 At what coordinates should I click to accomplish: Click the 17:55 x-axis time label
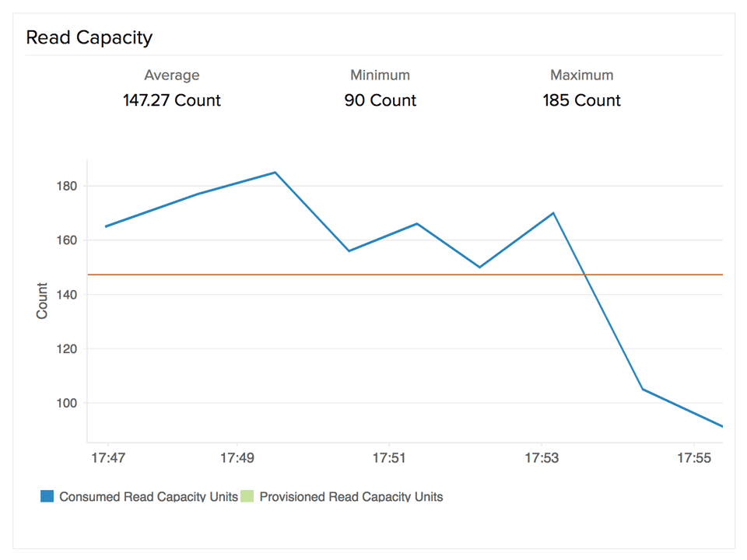click(694, 459)
